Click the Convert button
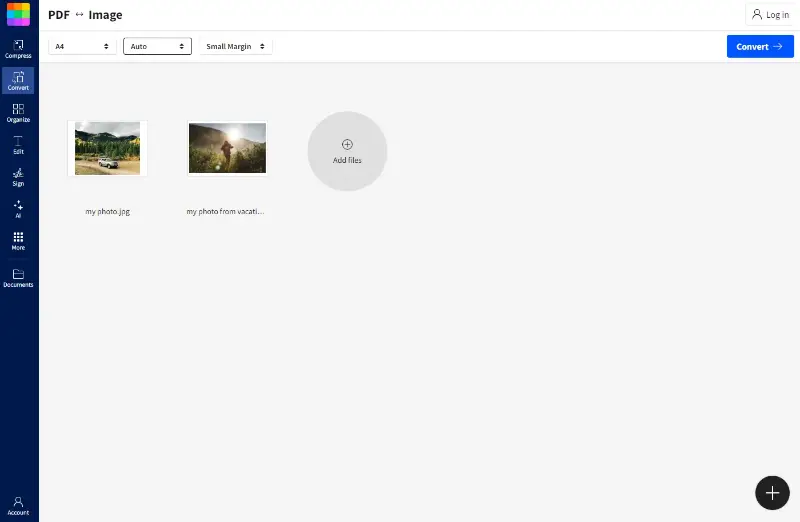Screen dimensions: 800x522 tap(760, 46)
